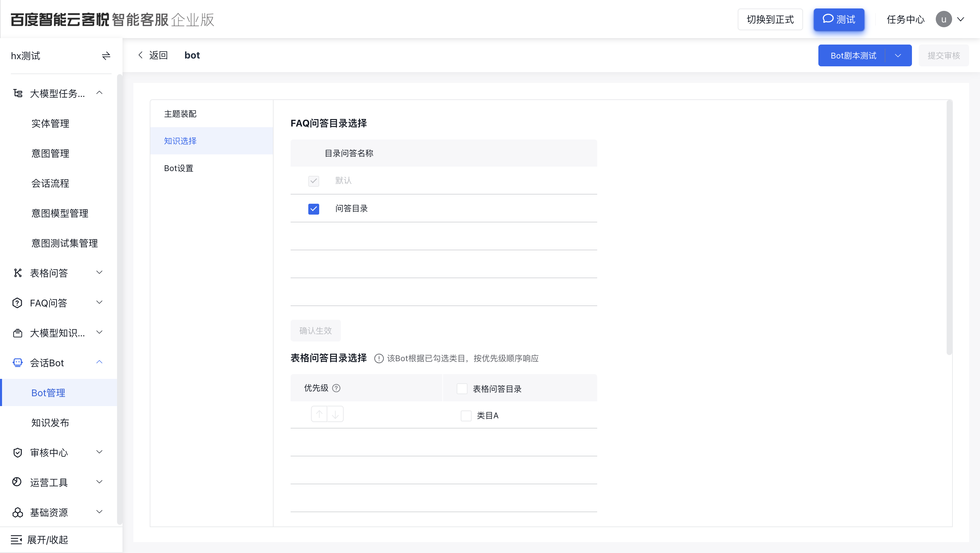Screen dimensions: 980x553
Task: Expand the 表格问答 menu group
Action: click(x=99, y=272)
